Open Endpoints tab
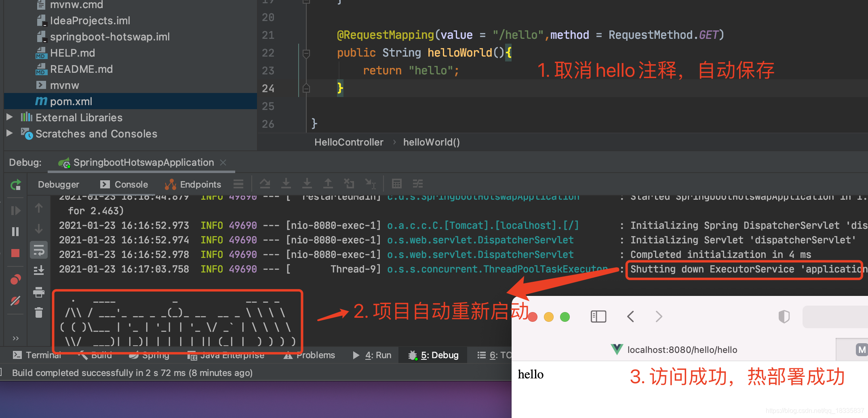The image size is (868, 418). click(193, 184)
